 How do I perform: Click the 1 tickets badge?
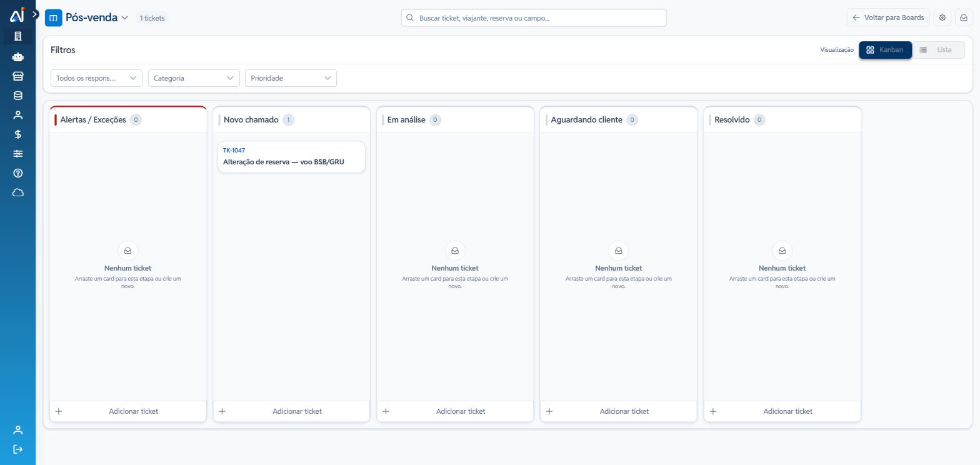[152, 18]
